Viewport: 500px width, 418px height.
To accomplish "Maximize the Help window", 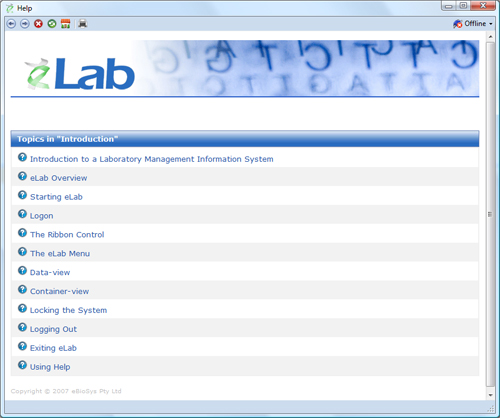I will click(x=463, y=6).
